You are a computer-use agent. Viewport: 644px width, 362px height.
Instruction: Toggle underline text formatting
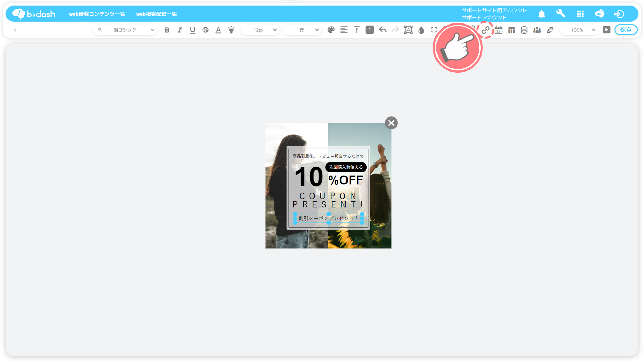coord(193,30)
